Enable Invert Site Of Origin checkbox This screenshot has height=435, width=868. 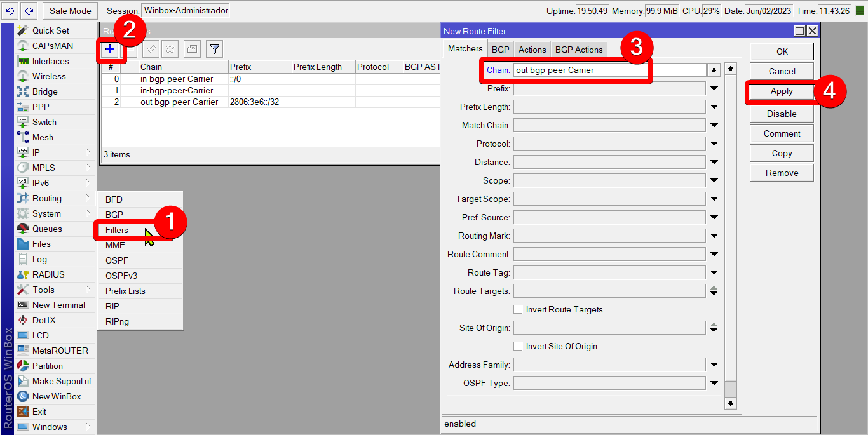pos(518,346)
